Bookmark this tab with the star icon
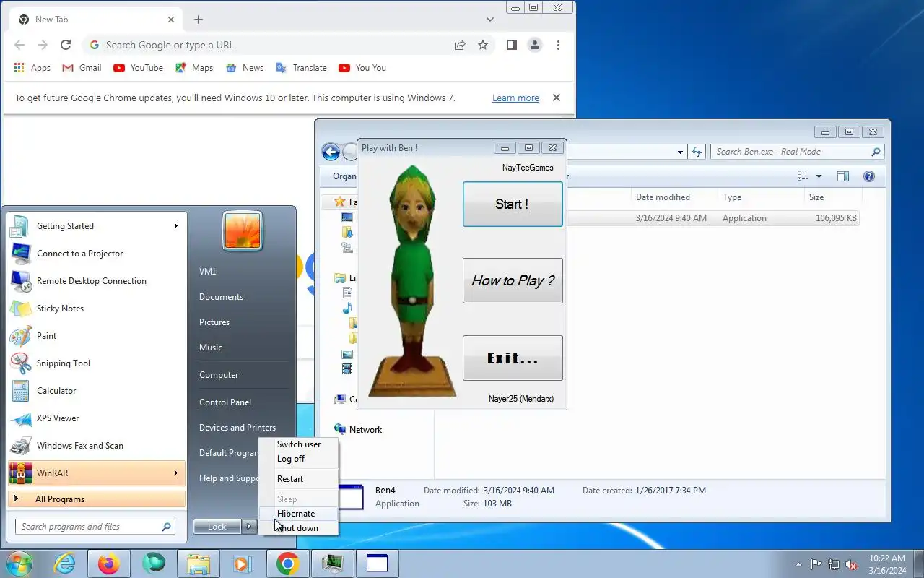Screen dimensions: 924x578 (x=483, y=45)
